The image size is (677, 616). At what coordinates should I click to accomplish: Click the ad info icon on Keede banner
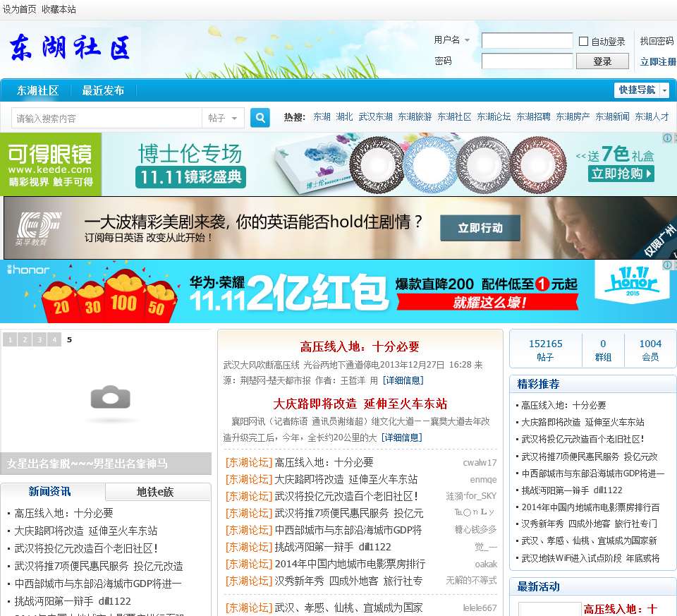667,138
